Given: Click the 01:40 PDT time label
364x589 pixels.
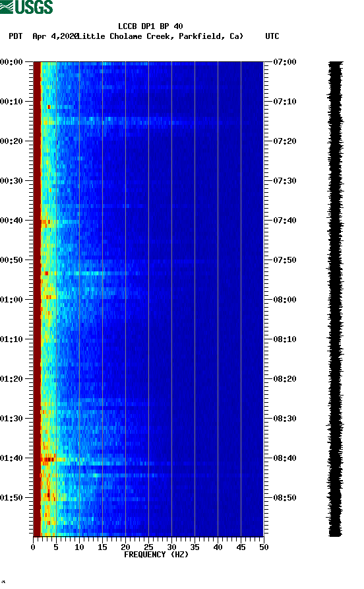Looking at the screenshot, I should tap(11, 458).
